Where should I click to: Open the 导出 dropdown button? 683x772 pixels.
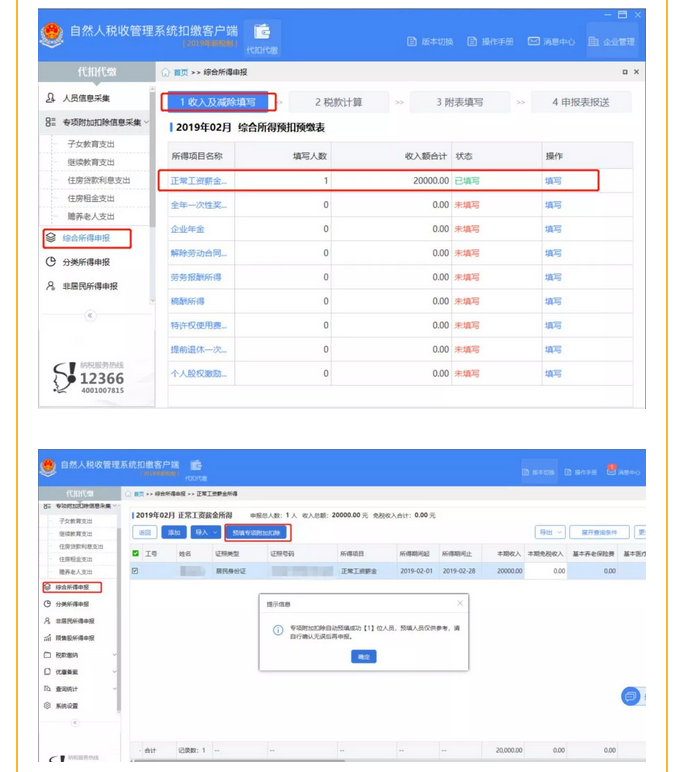pyautogui.click(x=550, y=532)
